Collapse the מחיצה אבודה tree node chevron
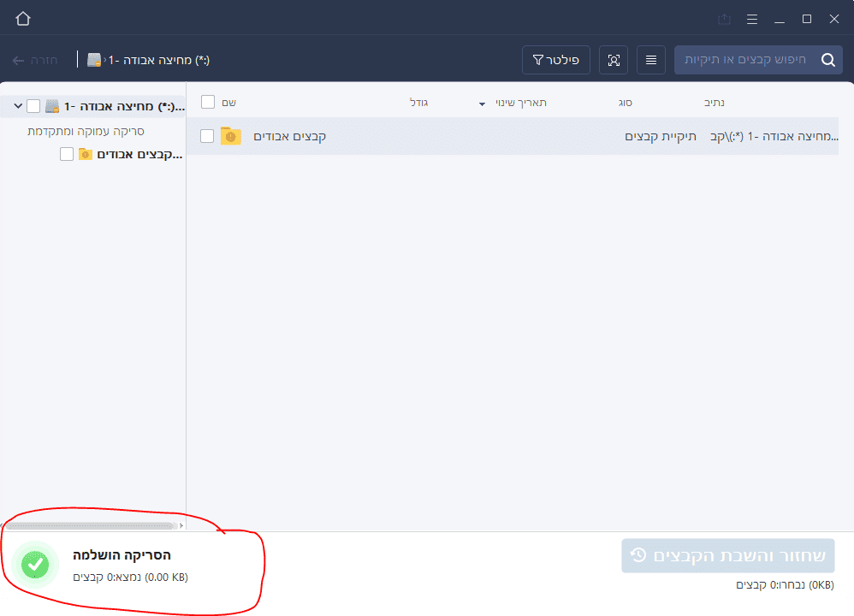The width and height of the screenshot is (854, 616). point(18,106)
